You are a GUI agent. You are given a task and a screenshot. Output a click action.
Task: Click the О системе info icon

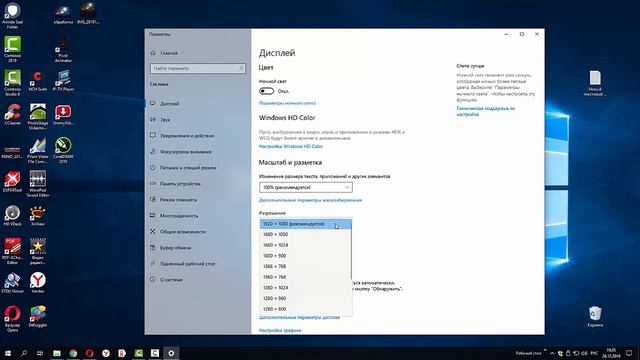(153, 280)
